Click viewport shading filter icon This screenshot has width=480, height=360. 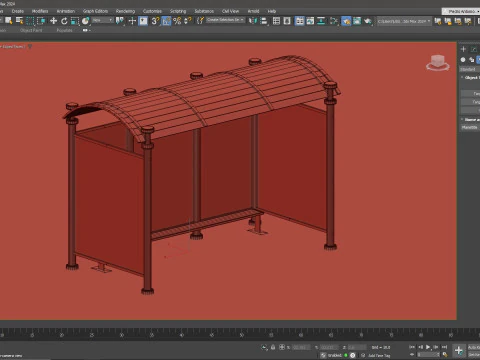[30, 46]
